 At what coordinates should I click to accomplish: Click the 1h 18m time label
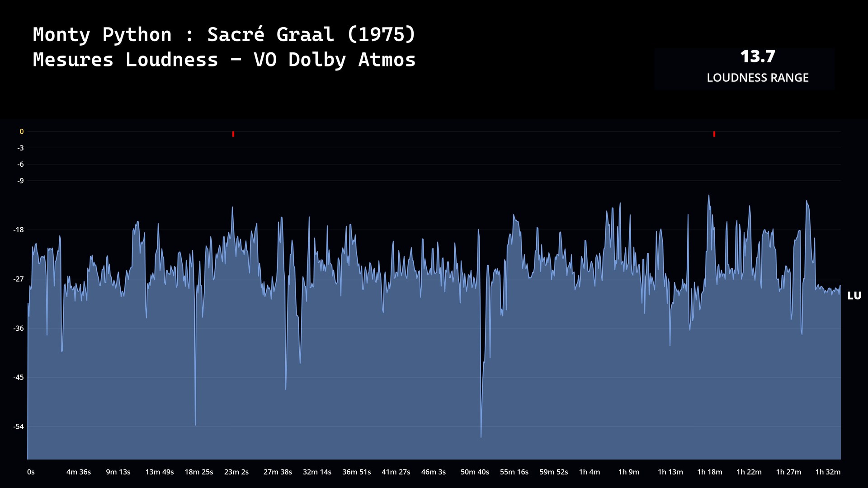710,472
